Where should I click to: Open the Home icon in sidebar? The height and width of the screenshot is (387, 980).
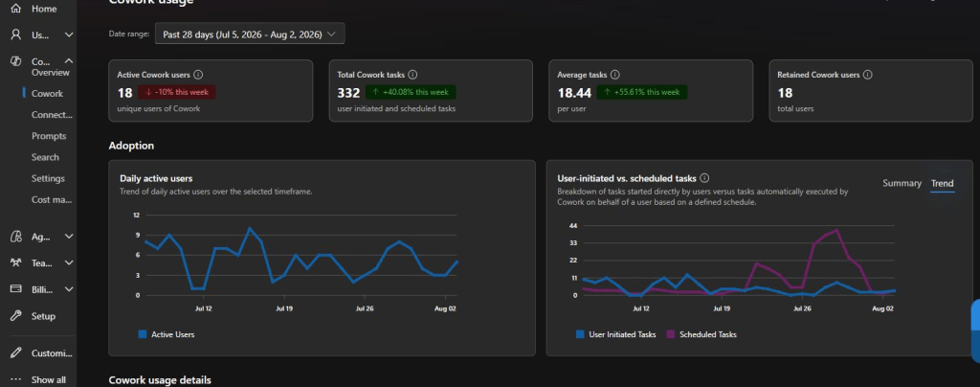click(16, 9)
